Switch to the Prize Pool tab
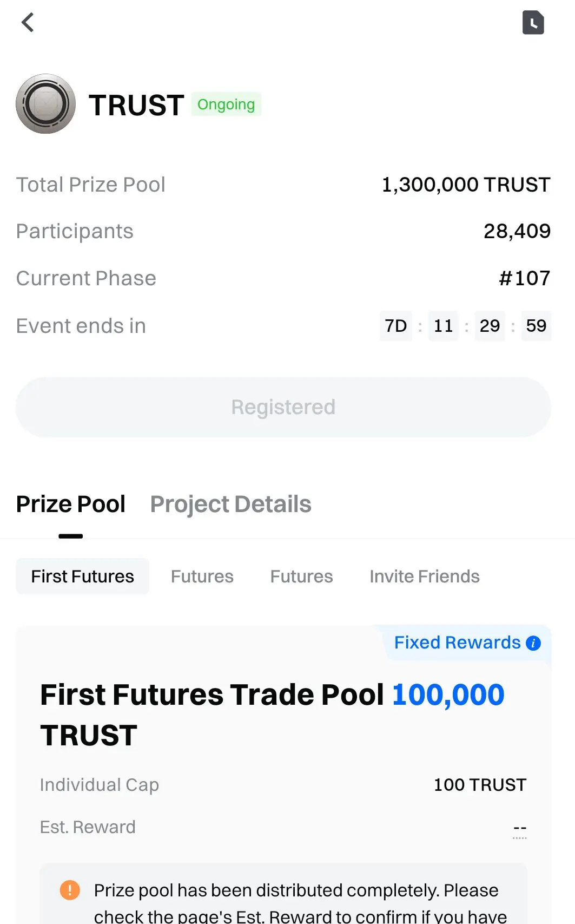The height and width of the screenshot is (924, 575). click(x=71, y=504)
